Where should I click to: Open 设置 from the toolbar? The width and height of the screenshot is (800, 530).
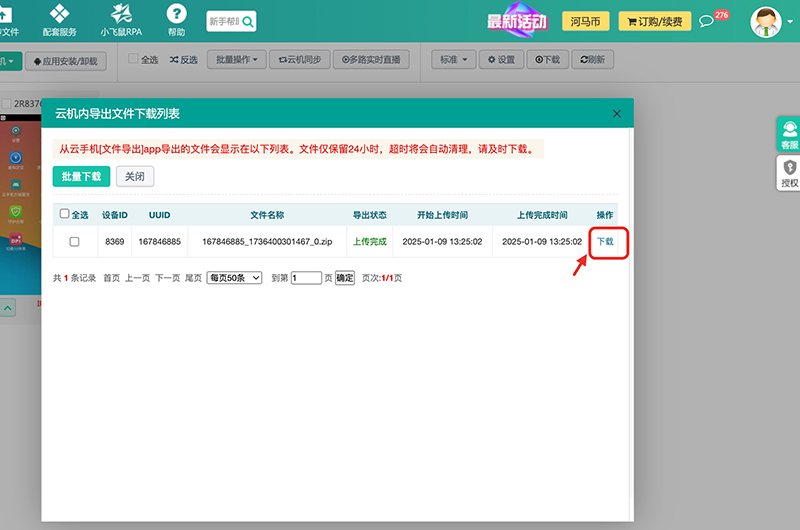pos(501,60)
